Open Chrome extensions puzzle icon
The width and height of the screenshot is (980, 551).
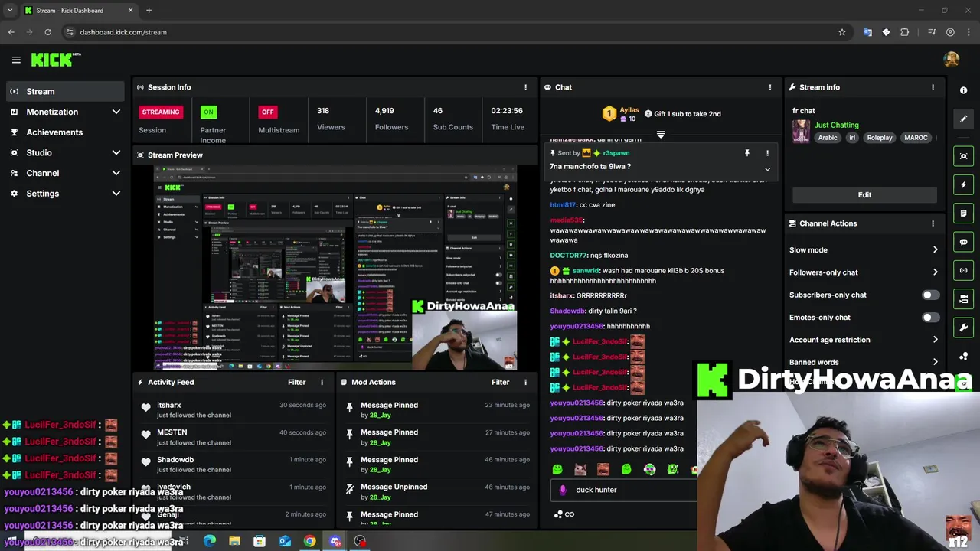click(905, 32)
